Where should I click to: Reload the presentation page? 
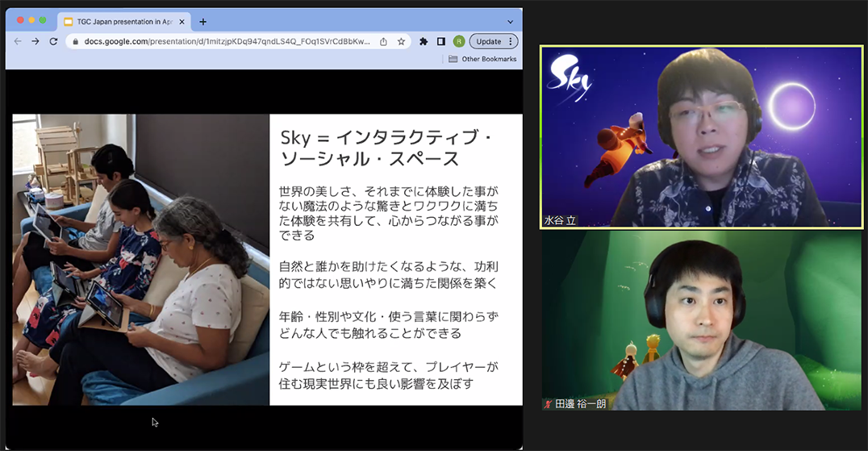pos(53,41)
